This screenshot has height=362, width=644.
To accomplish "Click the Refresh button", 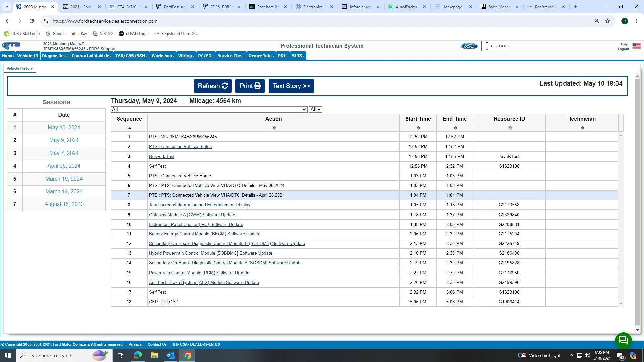I will point(213,86).
